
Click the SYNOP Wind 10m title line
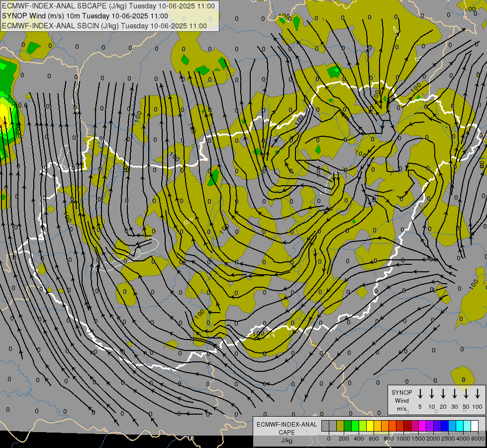click(x=85, y=16)
